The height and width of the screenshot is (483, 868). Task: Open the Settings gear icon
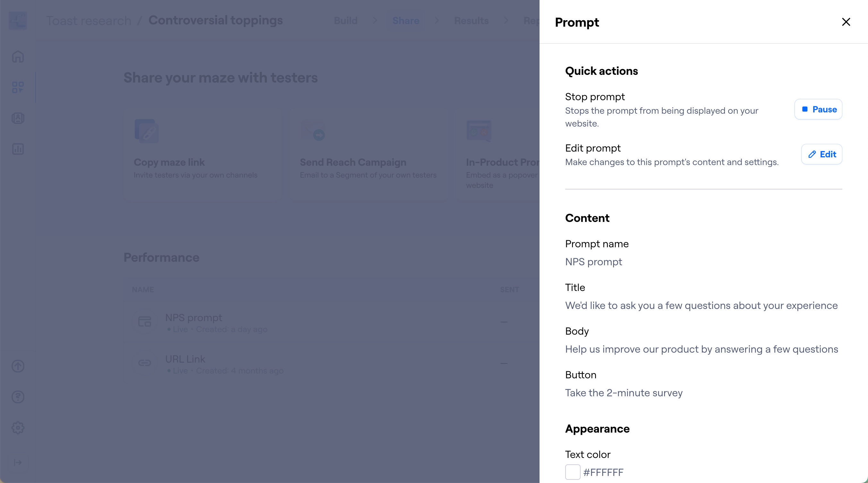tap(18, 428)
